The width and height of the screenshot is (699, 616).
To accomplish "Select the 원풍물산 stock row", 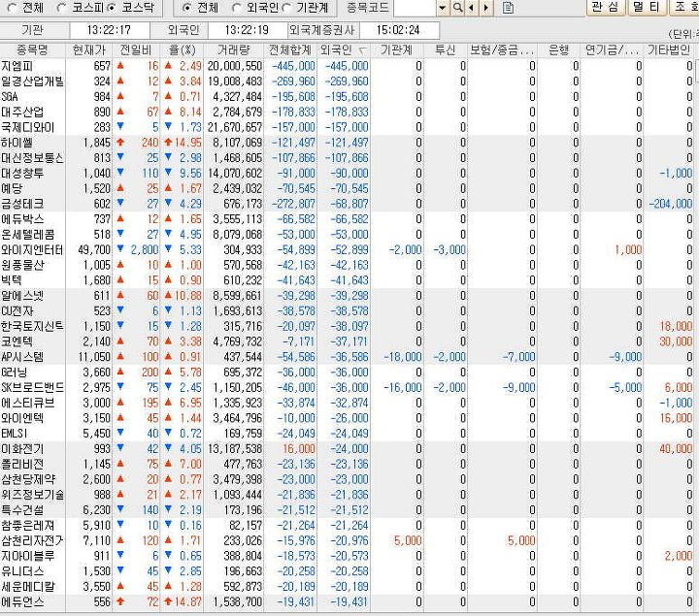I will 347,265.
